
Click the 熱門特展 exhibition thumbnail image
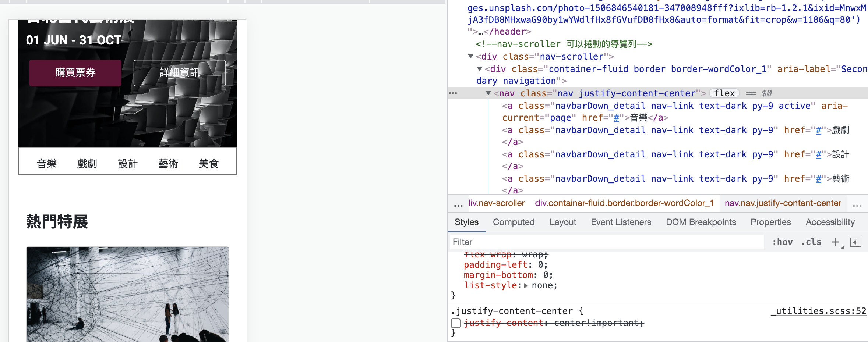(127, 294)
